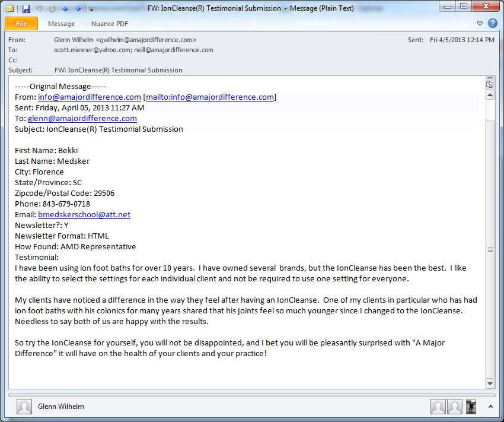Click the scroll up arrow of message body
The width and height of the screenshot is (504, 422).
(x=490, y=95)
